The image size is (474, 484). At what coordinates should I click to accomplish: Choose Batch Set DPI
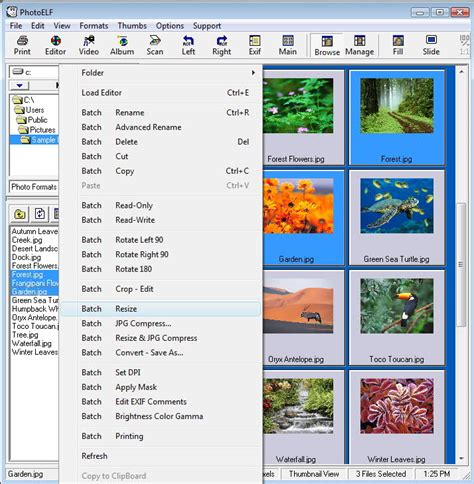(161, 373)
